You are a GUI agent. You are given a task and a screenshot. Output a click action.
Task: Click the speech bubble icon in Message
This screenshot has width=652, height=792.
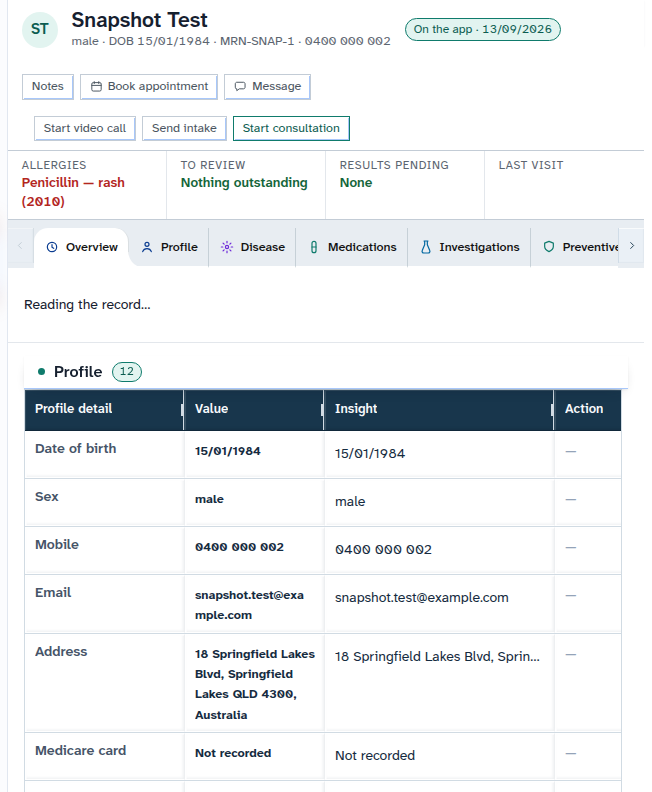click(x=240, y=87)
